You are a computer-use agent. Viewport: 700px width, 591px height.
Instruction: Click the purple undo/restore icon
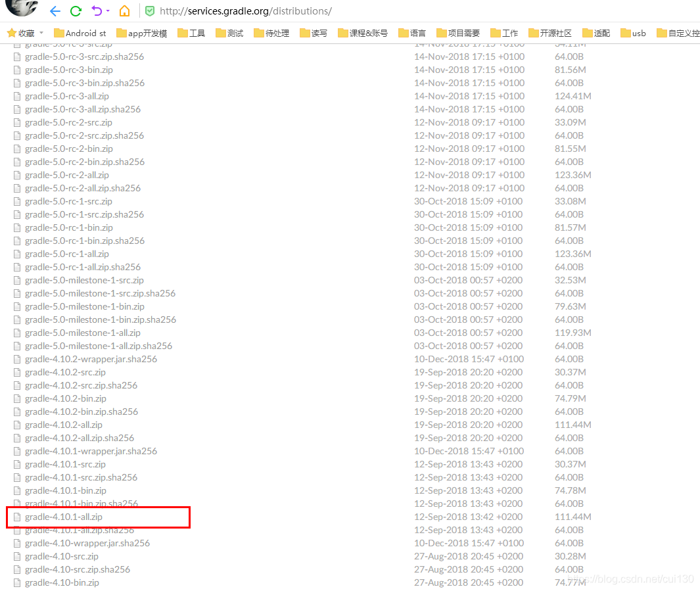(97, 11)
